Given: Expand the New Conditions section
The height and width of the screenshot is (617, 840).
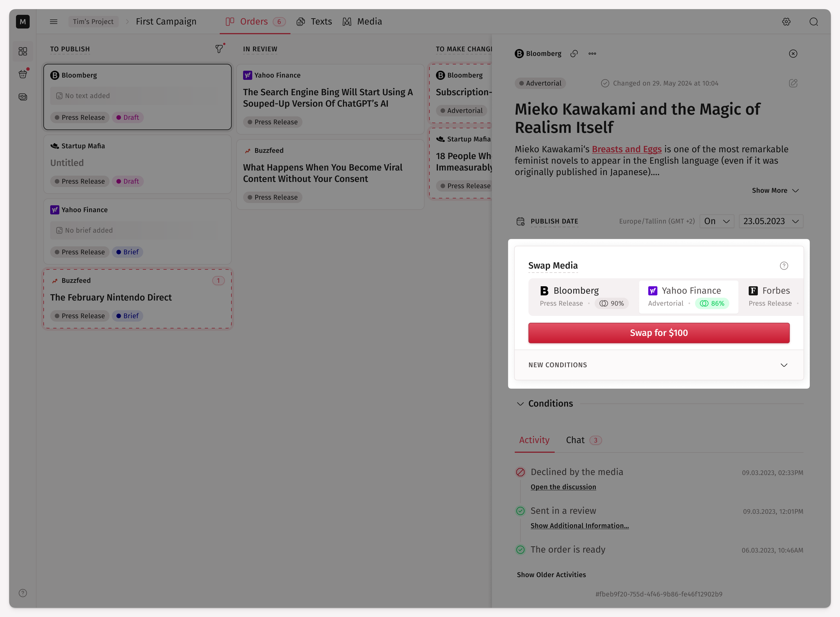Looking at the screenshot, I should tap(784, 365).
